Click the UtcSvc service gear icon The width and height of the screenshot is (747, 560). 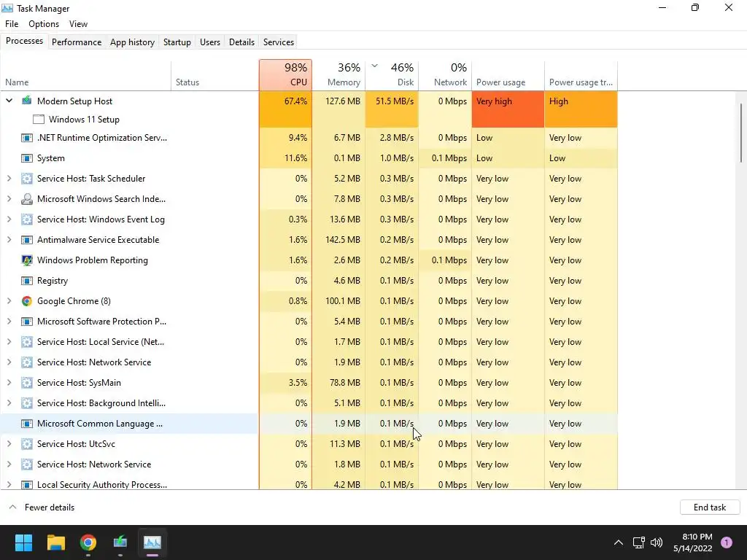pos(27,444)
